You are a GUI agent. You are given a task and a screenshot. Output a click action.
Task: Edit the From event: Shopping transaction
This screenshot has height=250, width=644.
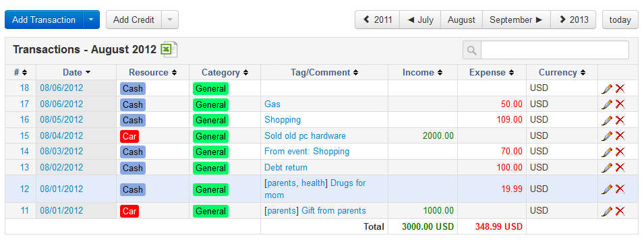click(x=607, y=152)
